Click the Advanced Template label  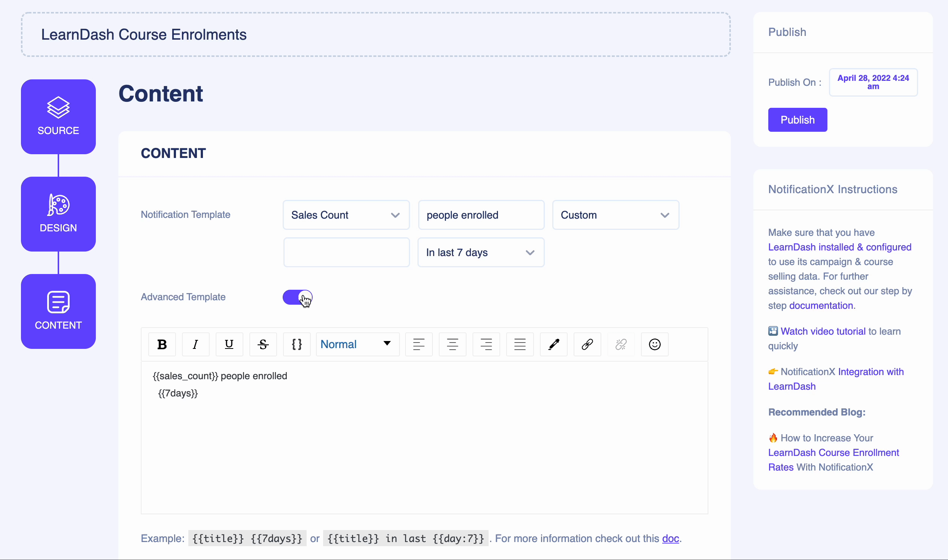tap(183, 297)
